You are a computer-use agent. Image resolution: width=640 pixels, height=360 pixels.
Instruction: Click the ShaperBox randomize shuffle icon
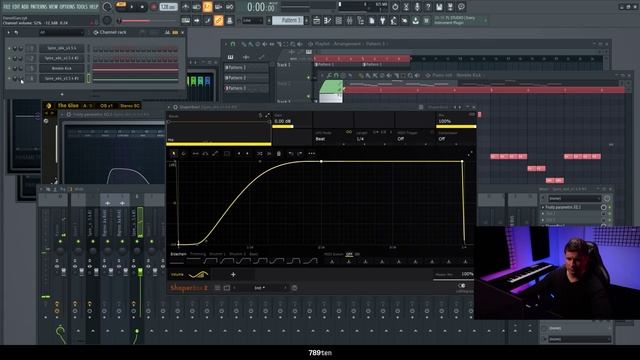tap(259, 153)
